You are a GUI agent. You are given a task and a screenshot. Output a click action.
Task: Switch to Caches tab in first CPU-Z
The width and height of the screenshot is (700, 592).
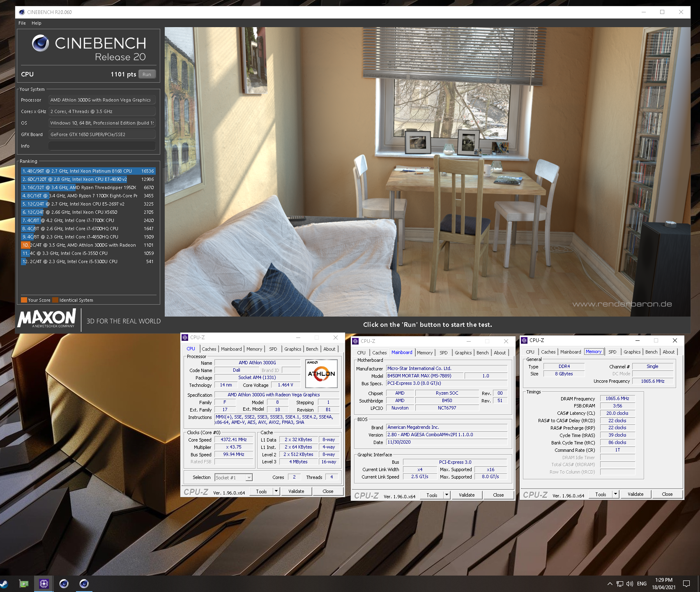209,349
